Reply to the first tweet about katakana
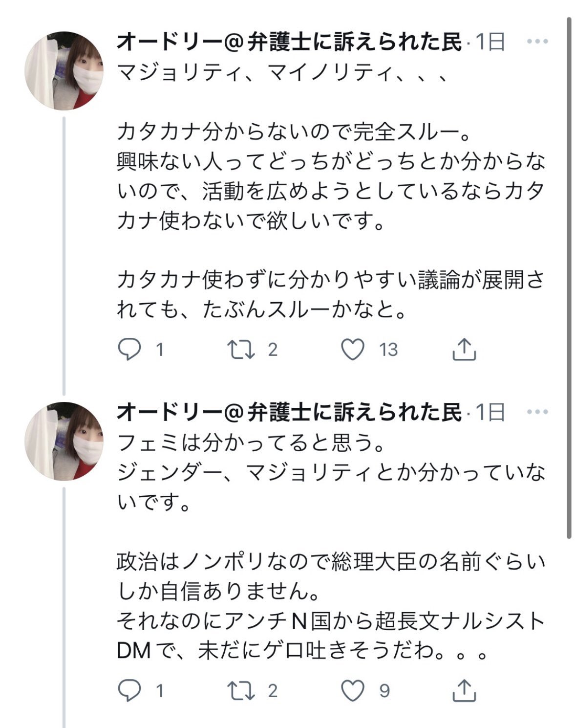Viewport: 576px width, 728px height. [x=130, y=350]
